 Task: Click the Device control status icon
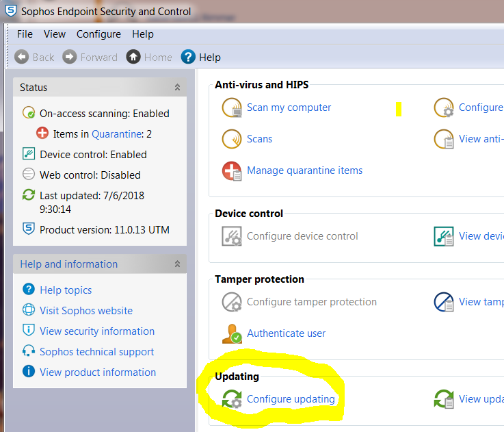pos(29,153)
